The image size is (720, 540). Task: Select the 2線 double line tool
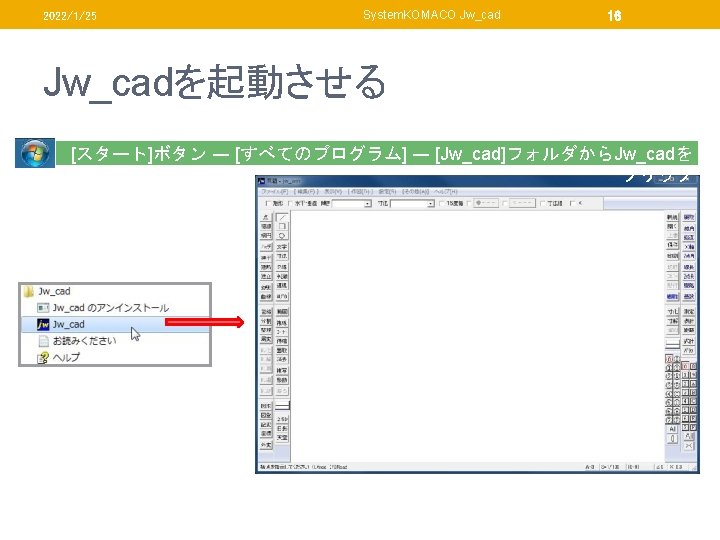pyautogui.click(x=282, y=267)
